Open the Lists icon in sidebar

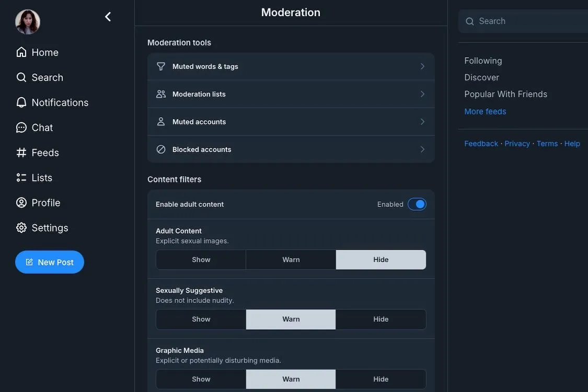(21, 177)
